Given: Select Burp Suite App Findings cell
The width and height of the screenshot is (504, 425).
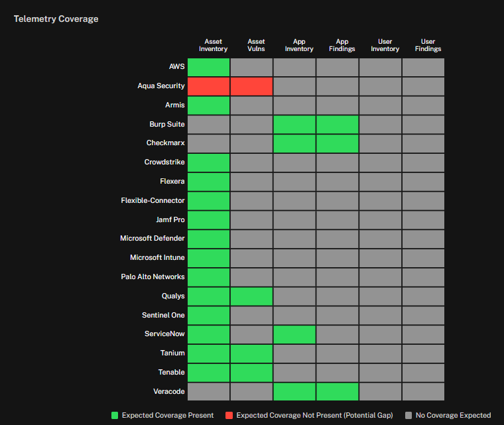Looking at the screenshot, I should pyautogui.click(x=337, y=125).
